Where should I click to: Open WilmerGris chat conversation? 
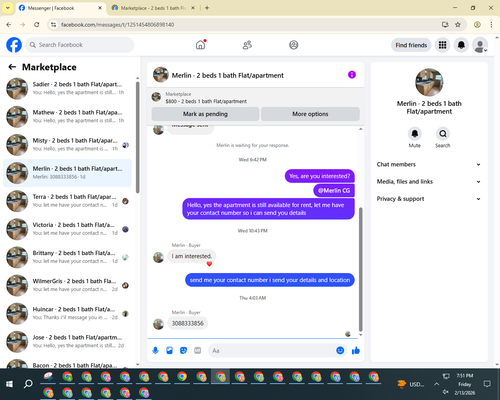[67, 285]
